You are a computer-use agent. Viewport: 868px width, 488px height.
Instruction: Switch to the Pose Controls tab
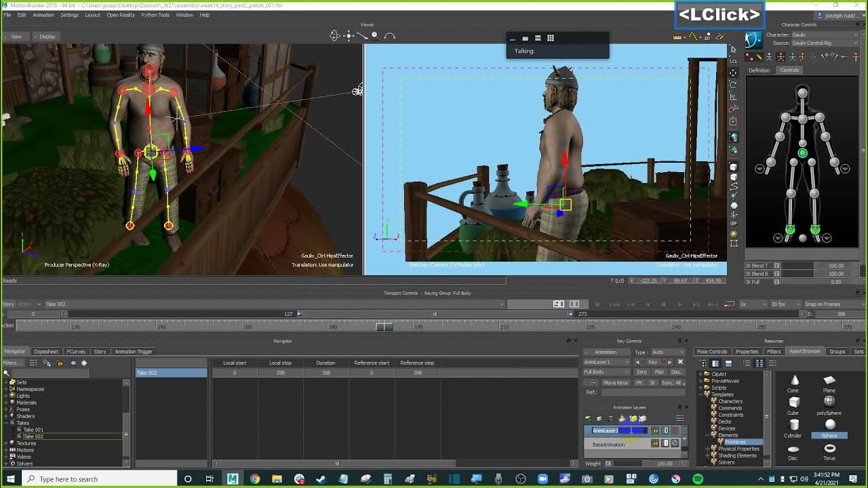[x=712, y=351]
